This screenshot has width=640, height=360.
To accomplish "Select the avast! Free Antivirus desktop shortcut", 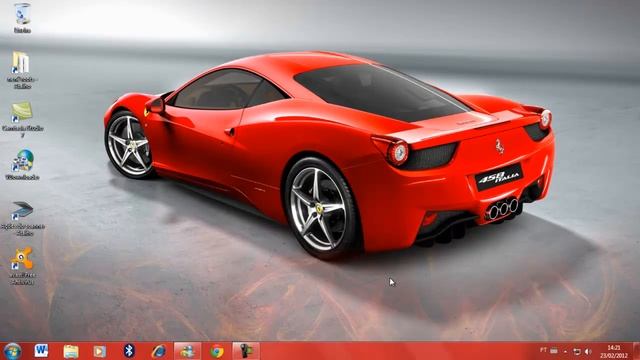I will click(x=22, y=266).
